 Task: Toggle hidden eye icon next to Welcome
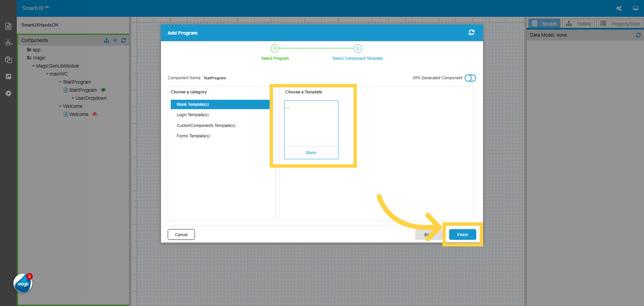[95, 114]
